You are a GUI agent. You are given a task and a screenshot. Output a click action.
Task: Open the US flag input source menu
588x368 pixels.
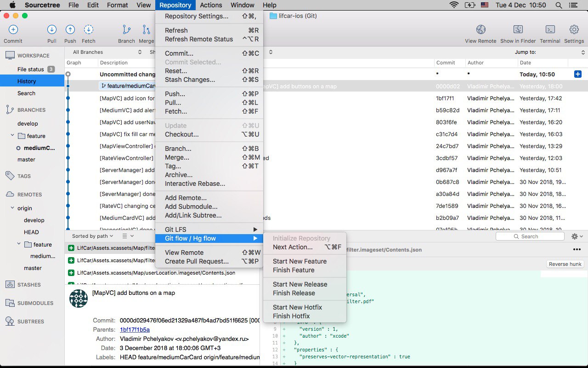(485, 5)
